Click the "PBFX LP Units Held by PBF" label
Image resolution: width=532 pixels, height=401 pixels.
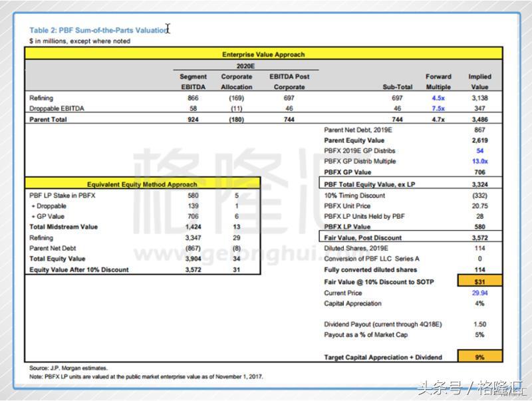[364, 216]
